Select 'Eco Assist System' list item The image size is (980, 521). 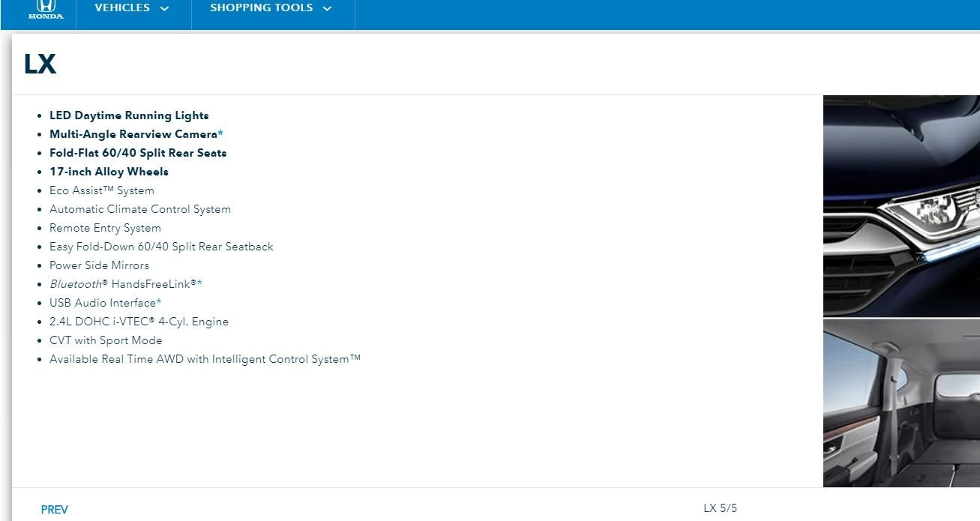[102, 190]
